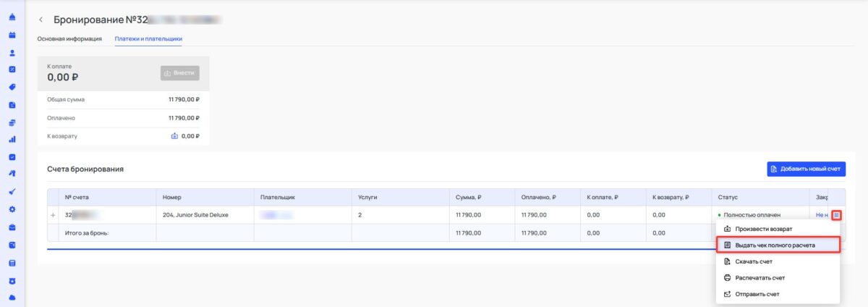Viewport: 868px width, 307px height.
Task: Click the Внести payment button
Action: 179,73
